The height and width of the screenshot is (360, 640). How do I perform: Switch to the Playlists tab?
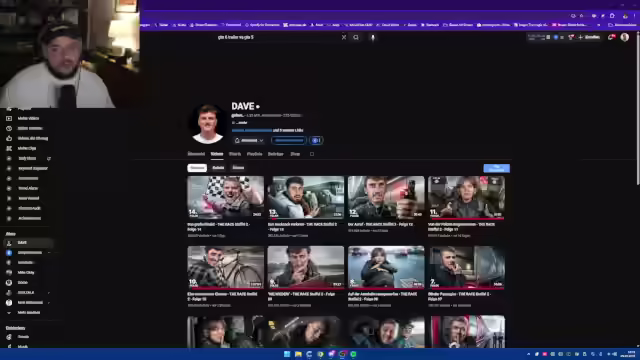pyautogui.click(x=254, y=154)
